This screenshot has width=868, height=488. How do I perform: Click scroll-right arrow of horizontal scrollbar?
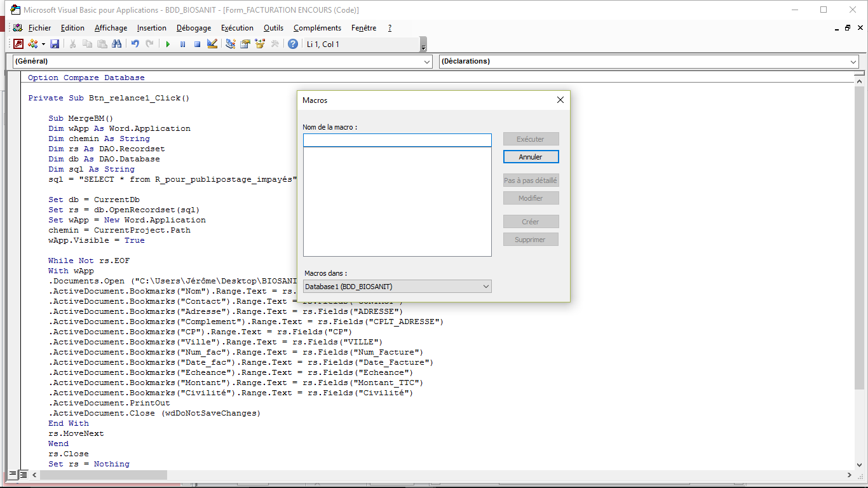point(850,475)
